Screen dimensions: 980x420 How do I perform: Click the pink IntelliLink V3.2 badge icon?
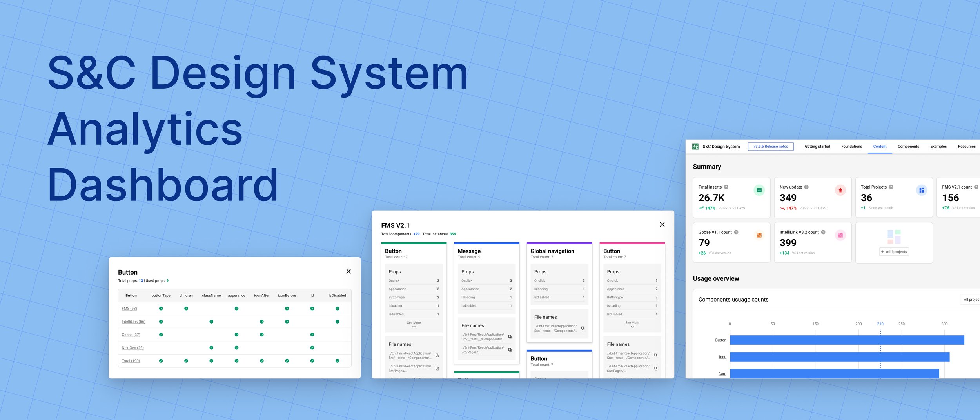coord(840,235)
